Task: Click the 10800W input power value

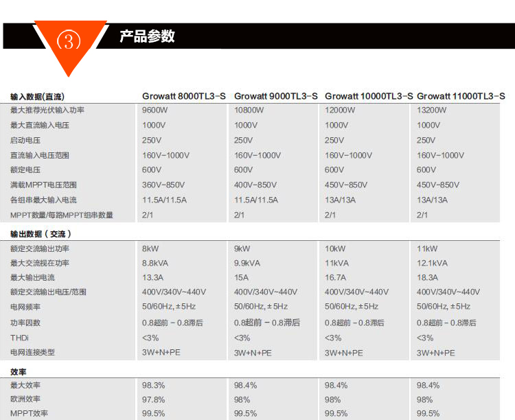Action: tap(249, 110)
